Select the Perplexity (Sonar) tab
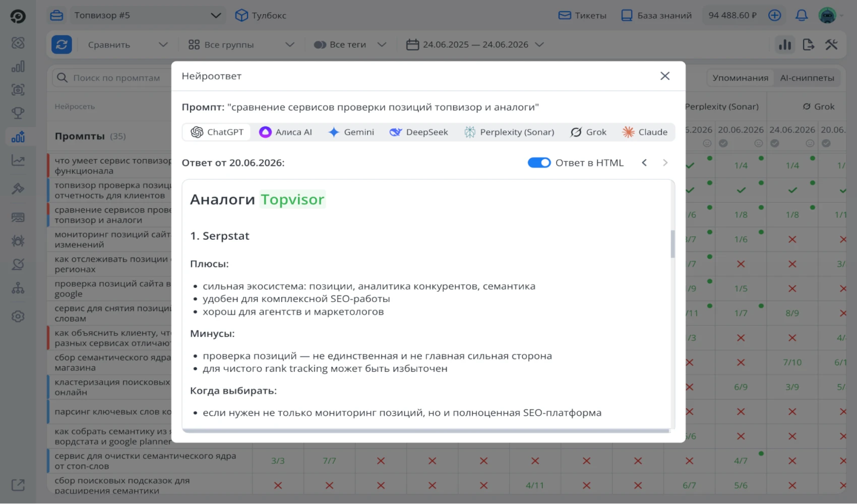Viewport: 857px width, 504px height. pyautogui.click(x=509, y=132)
